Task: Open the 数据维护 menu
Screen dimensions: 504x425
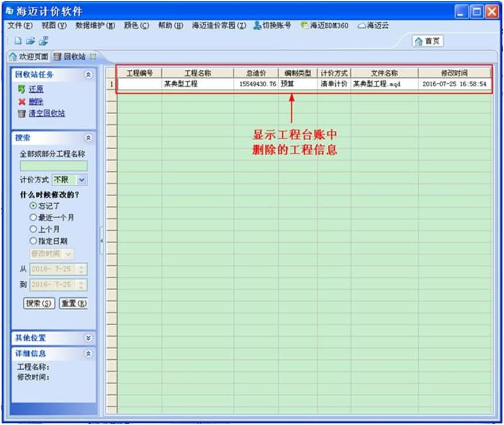Action: (x=95, y=26)
